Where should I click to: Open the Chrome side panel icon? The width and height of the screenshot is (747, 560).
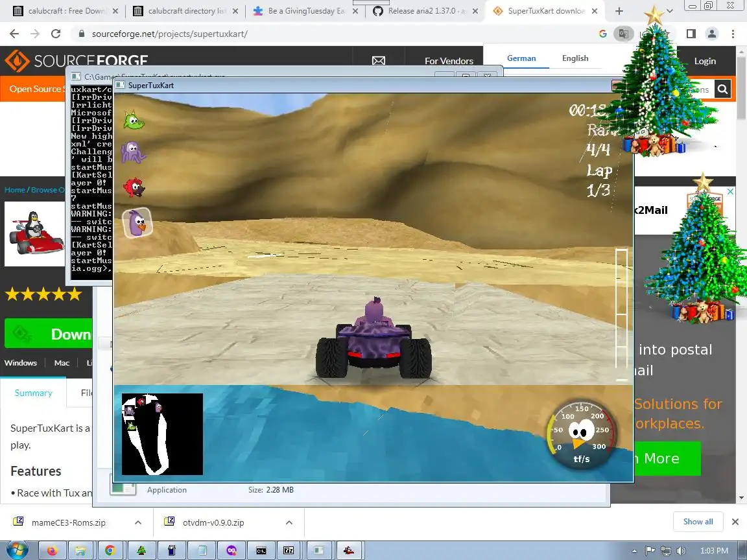691,34
